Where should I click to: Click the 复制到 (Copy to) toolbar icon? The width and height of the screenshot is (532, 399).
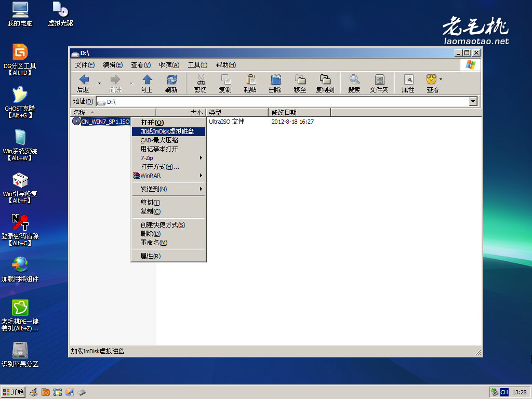pyautogui.click(x=325, y=84)
